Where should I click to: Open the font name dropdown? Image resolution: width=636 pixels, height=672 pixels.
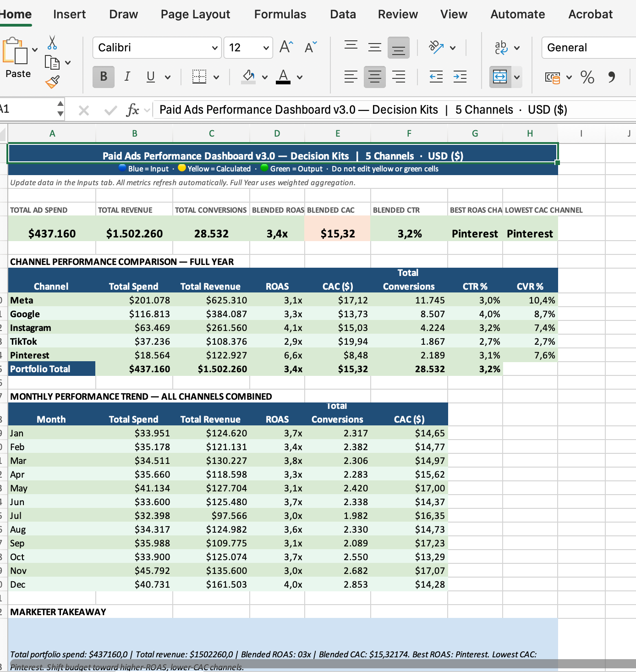tap(214, 48)
